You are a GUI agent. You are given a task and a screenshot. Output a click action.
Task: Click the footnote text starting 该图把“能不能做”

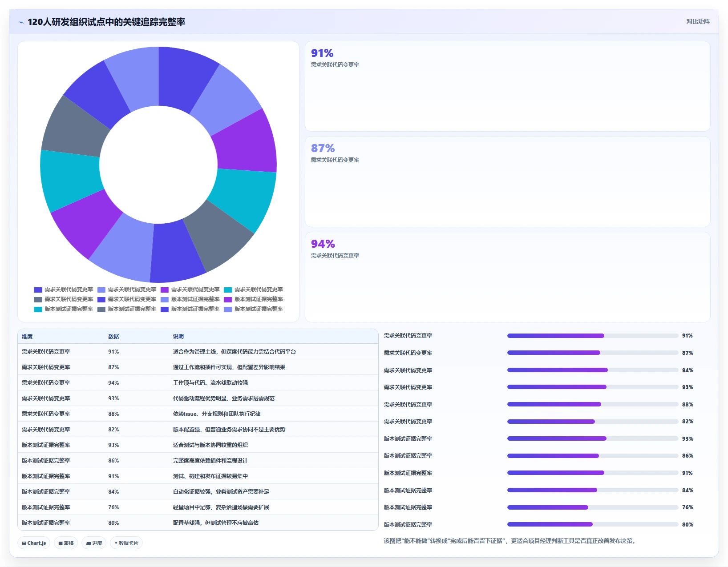[511, 541]
